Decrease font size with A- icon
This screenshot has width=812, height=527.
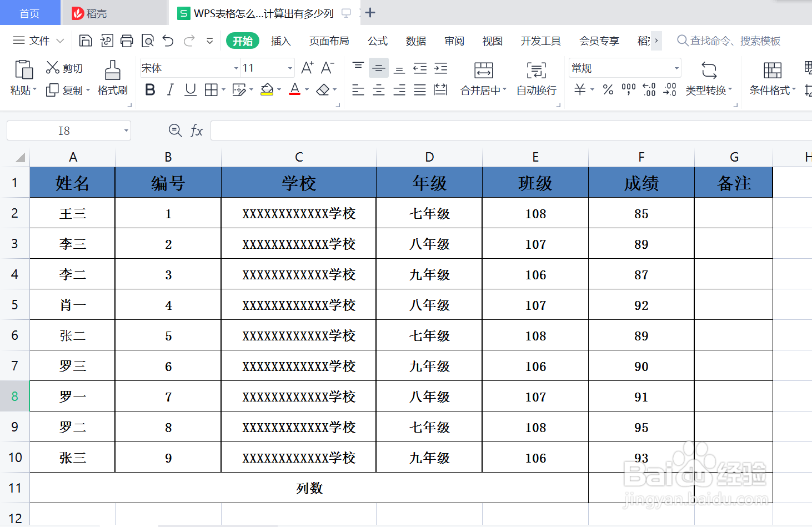click(328, 68)
